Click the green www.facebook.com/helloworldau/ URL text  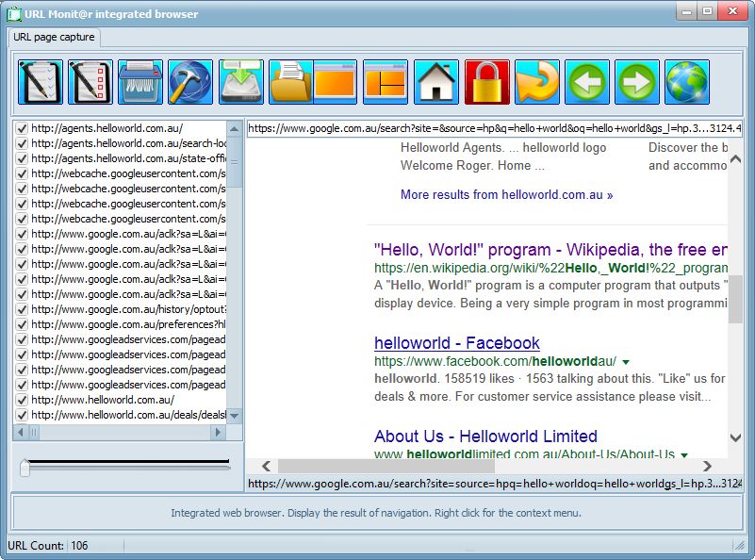[496, 361]
